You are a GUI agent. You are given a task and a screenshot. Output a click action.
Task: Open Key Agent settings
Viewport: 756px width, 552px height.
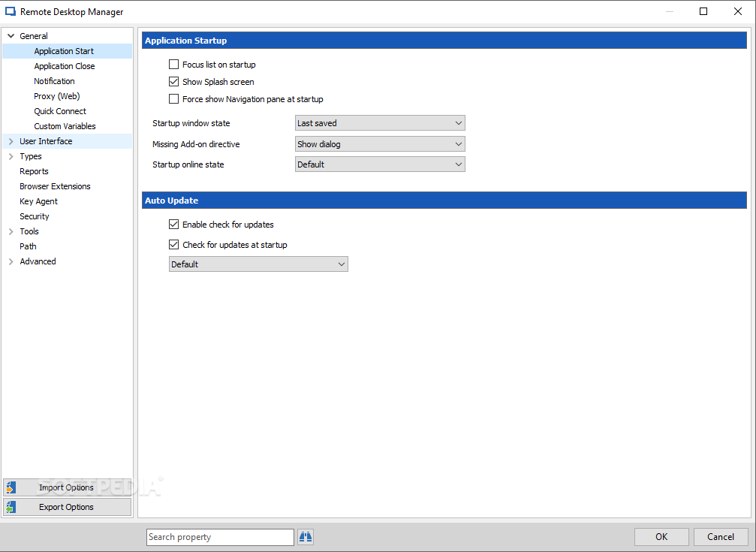click(x=38, y=201)
